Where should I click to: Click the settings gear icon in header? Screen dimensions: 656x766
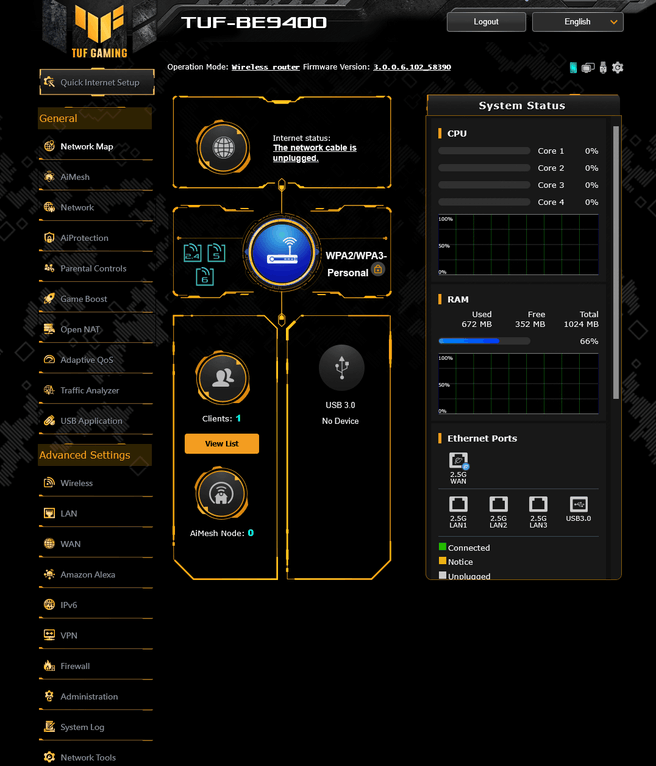(618, 67)
